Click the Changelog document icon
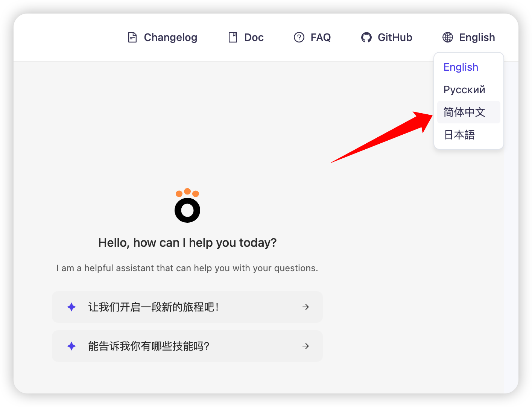 point(132,38)
